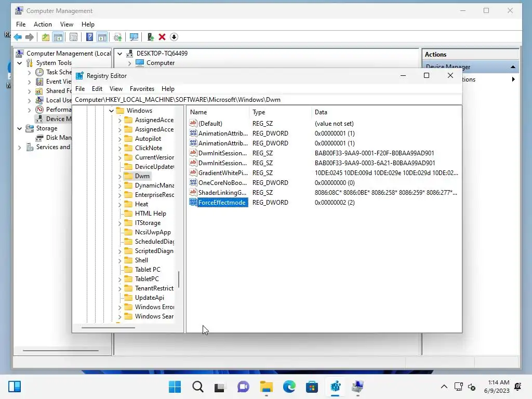Collapse System Tools in Computer Management tree
This screenshot has width=532, height=399.
click(x=19, y=63)
